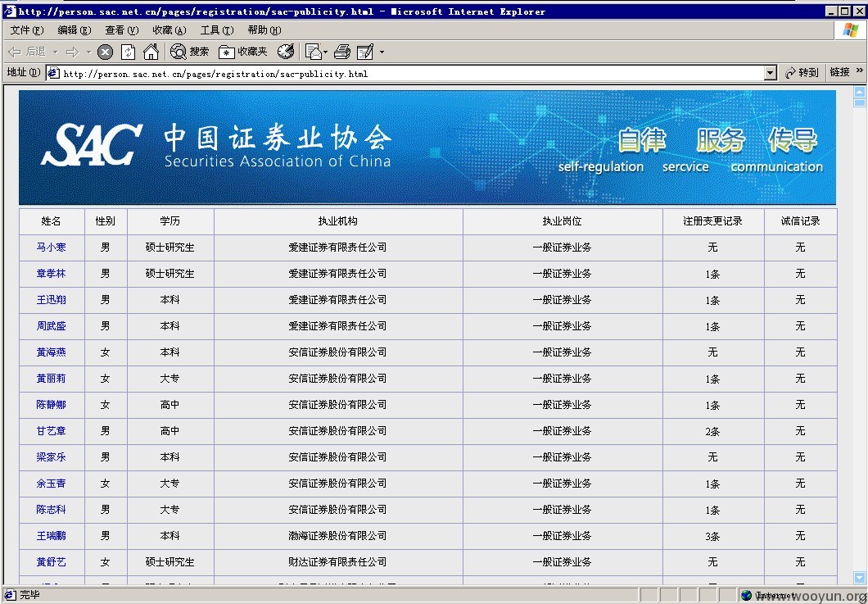Click the IE icon in the title bar
868x604 pixels.
10,11
